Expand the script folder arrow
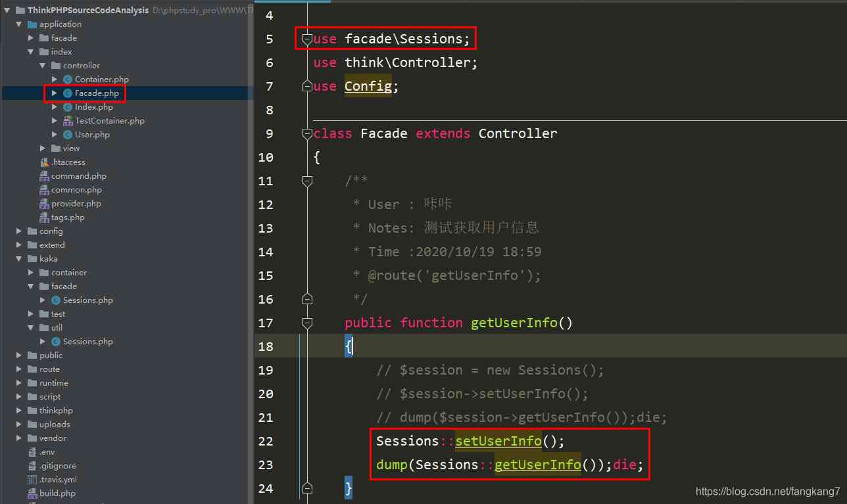The height and width of the screenshot is (504, 847). pyautogui.click(x=19, y=397)
